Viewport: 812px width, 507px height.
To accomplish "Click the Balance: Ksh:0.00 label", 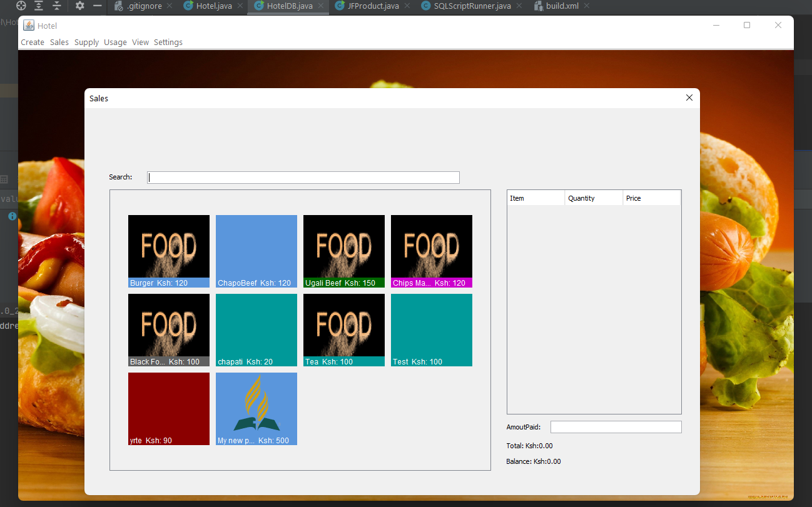I will [x=534, y=461].
